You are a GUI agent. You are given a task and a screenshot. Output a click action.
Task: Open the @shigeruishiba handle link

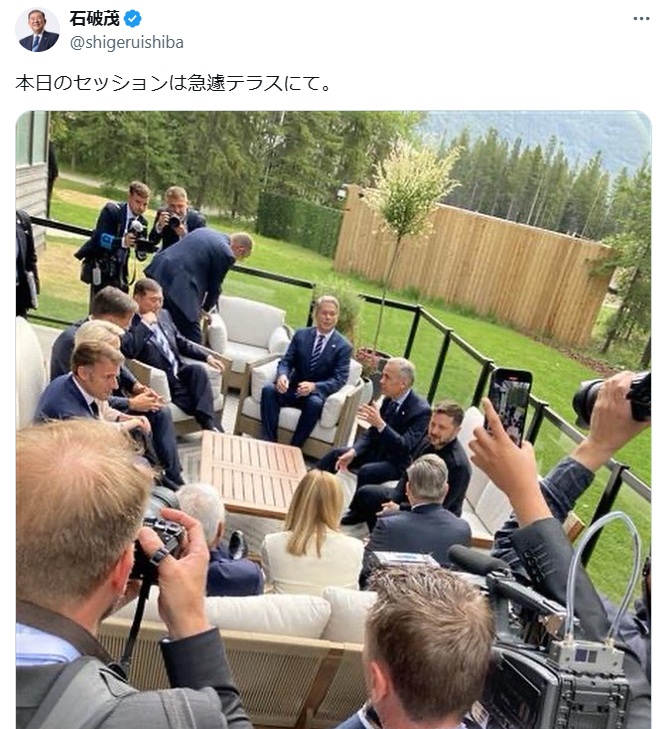pos(126,43)
